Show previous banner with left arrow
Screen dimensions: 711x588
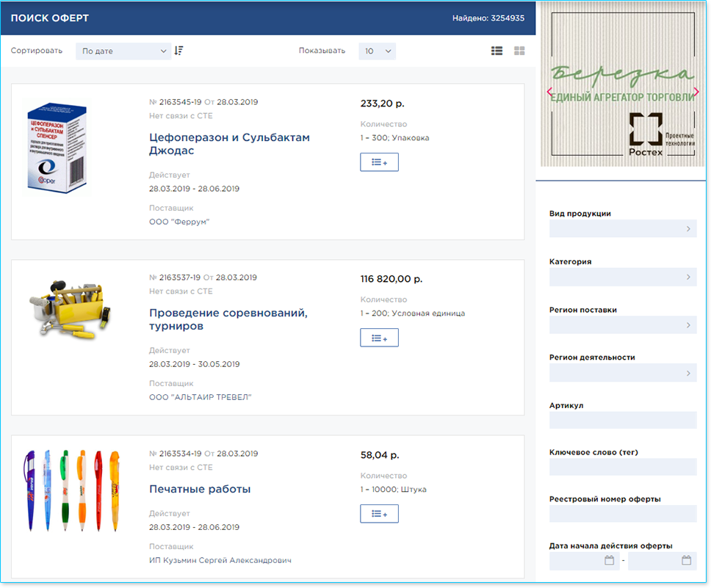pos(549,92)
